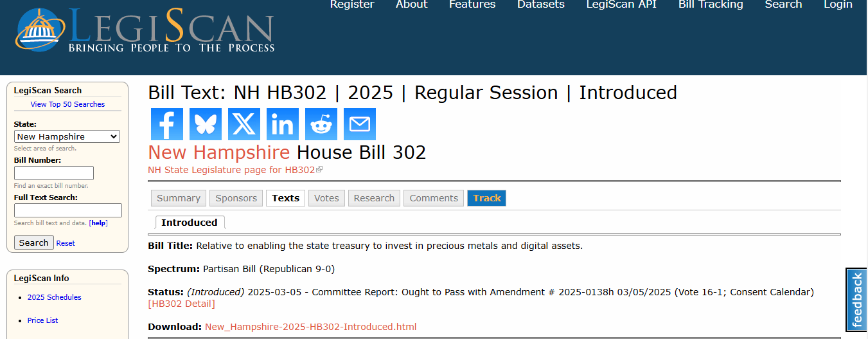Share the bill on Bluesky
This screenshot has height=339, width=868.
click(206, 124)
